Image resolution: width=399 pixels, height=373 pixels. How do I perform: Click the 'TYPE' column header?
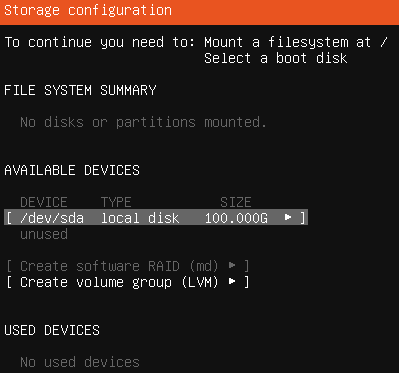[x=116, y=202]
